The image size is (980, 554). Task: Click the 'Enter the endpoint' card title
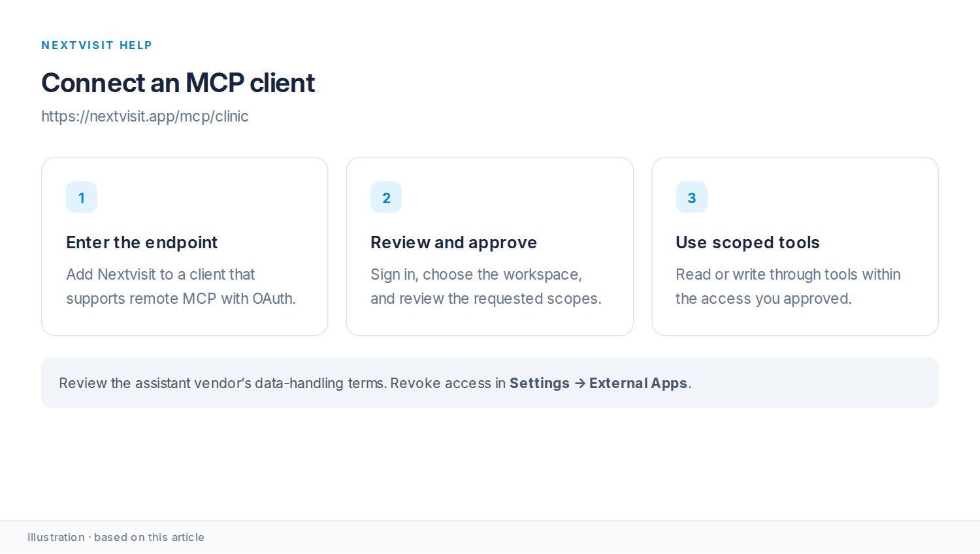pos(142,242)
